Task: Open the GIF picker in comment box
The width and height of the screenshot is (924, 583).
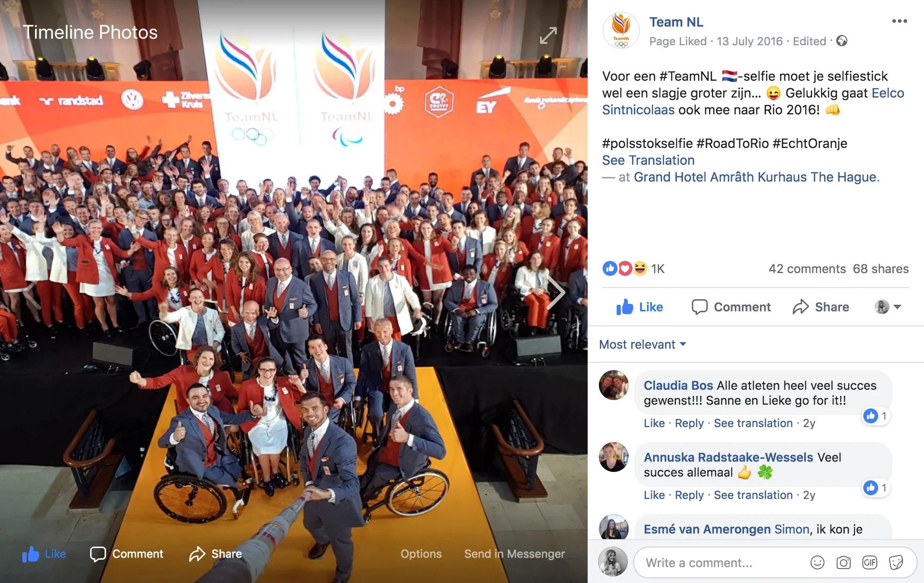Action: click(x=869, y=562)
